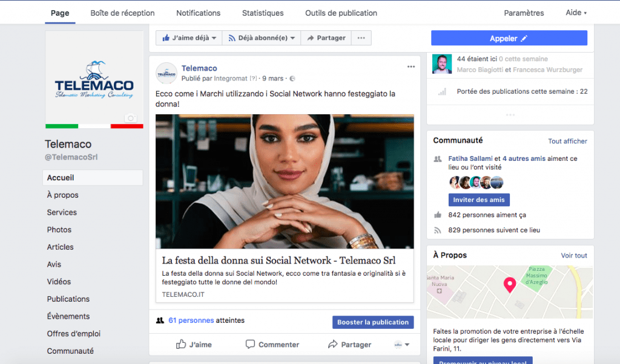620x364 pixels.
Task: Open Photos in sidebar
Action: tap(59, 230)
